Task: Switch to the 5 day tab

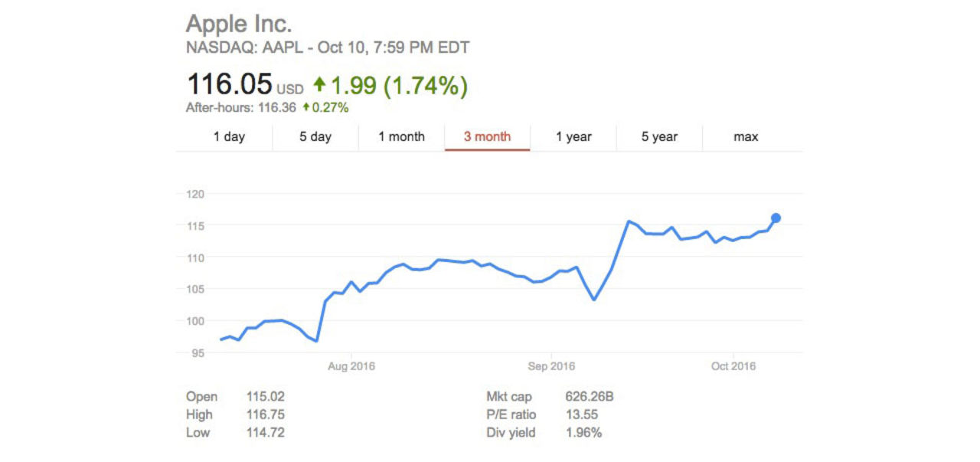Action: (315, 137)
